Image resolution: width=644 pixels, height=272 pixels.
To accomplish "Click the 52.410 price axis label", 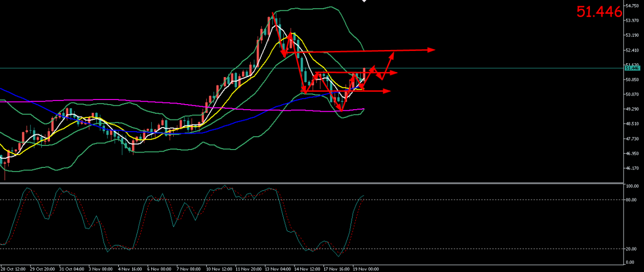I will click(x=632, y=50).
